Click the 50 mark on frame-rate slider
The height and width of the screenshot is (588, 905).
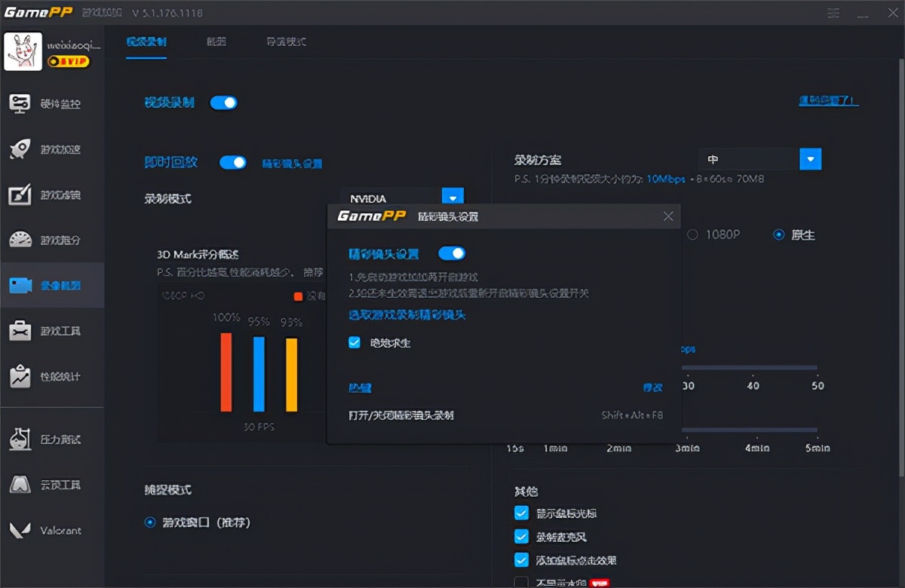pyautogui.click(x=818, y=385)
